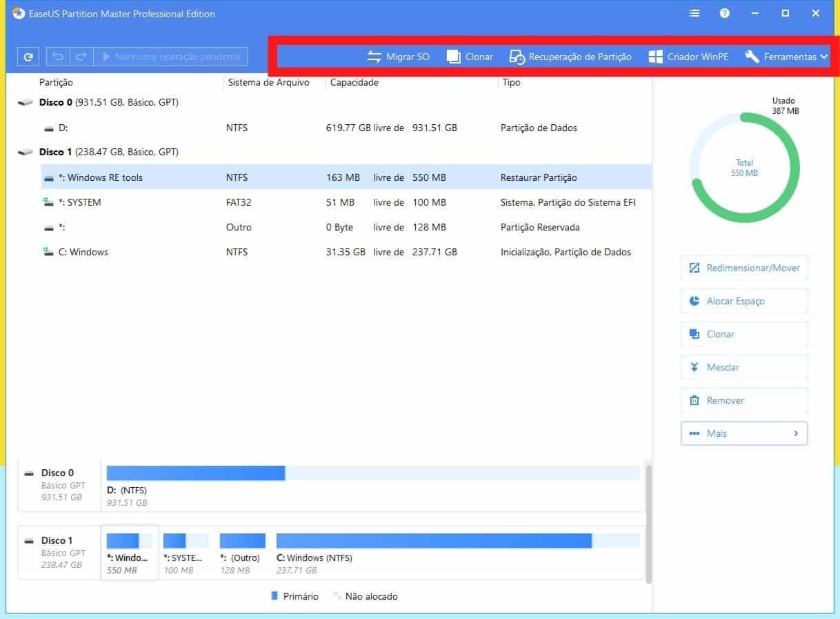
Task: Click the refresh disks icon
Action: (28, 57)
